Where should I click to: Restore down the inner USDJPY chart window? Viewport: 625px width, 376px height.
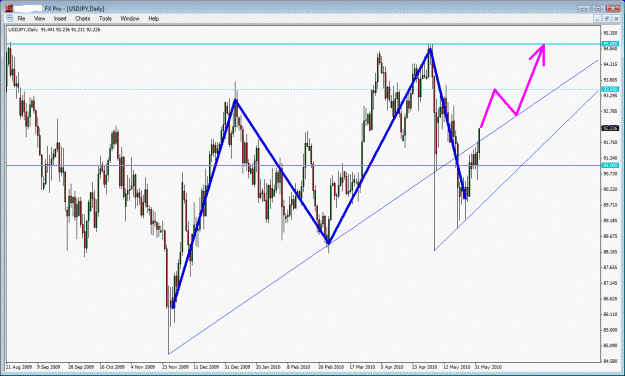pos(606,18)
